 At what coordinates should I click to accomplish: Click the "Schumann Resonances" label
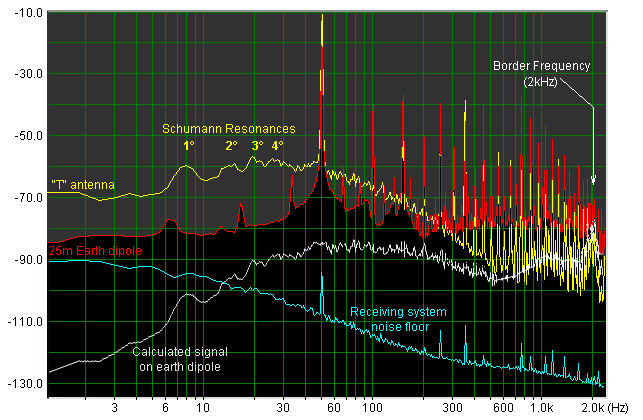(x=229, y=129)
